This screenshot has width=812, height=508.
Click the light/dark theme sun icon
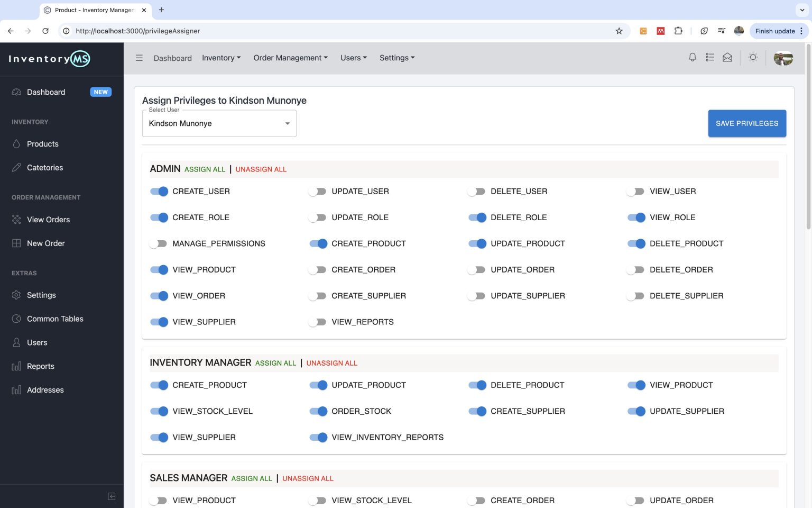click(x=753, y=57)
